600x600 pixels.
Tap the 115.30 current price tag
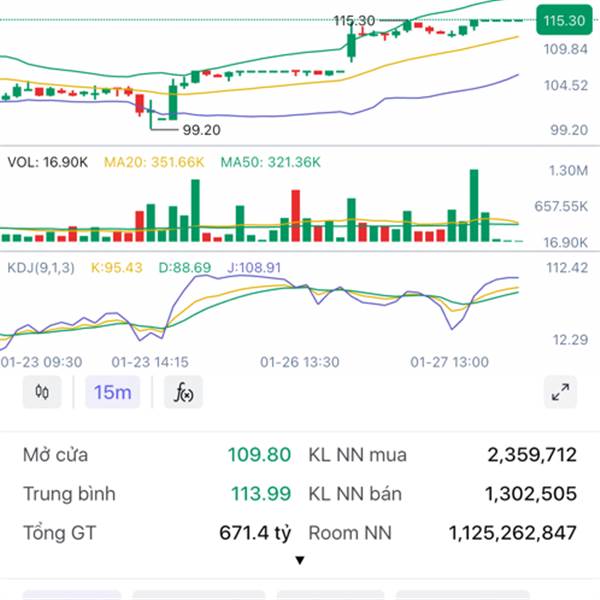point(564,20)
